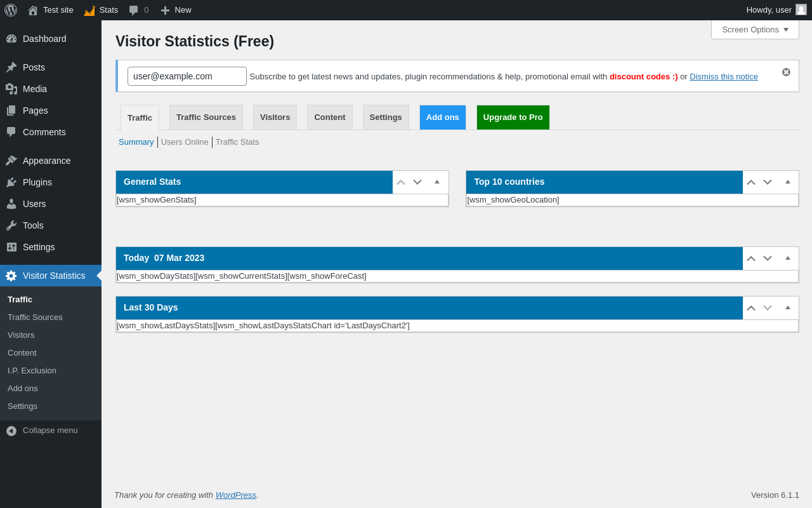812x508 pixels.
Task: Click the Dashboard gauge icon
Action: pyautogui.click(x=11, y=39)
